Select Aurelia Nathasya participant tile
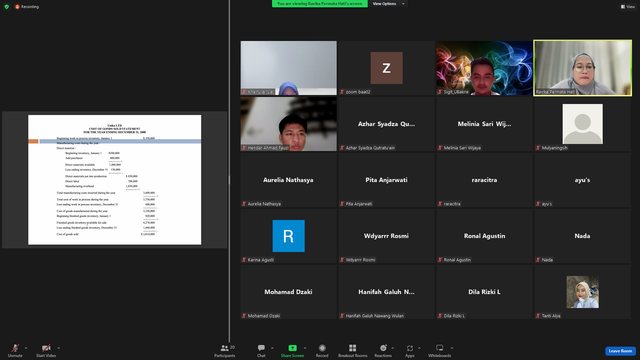This screenshot has width=640, height=360. coord(289,180)
